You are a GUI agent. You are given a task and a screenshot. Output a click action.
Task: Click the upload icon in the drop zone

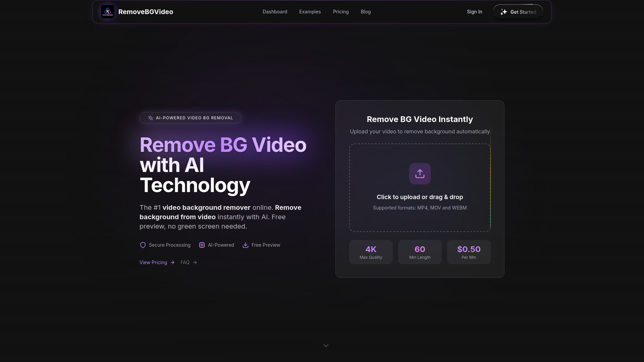420,173
